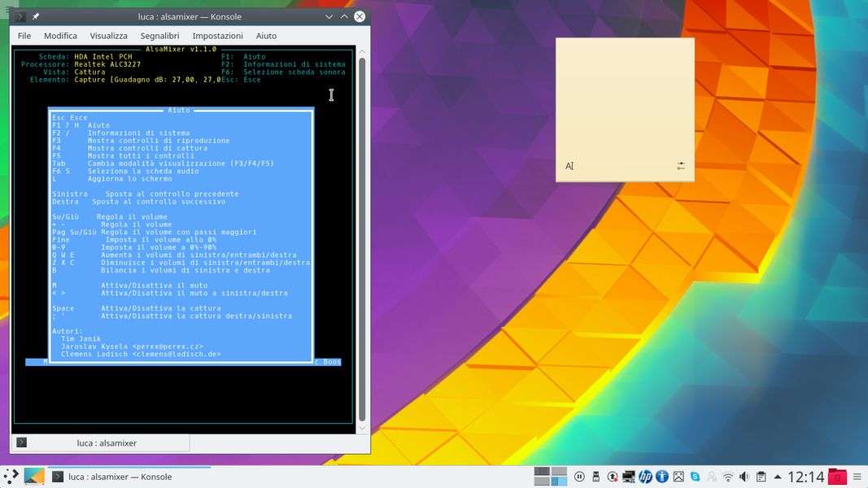Open the desktop toolbox menu top-left
This screenshot has height=488, width=868.
pyautogui.click(x=7, y=7)
